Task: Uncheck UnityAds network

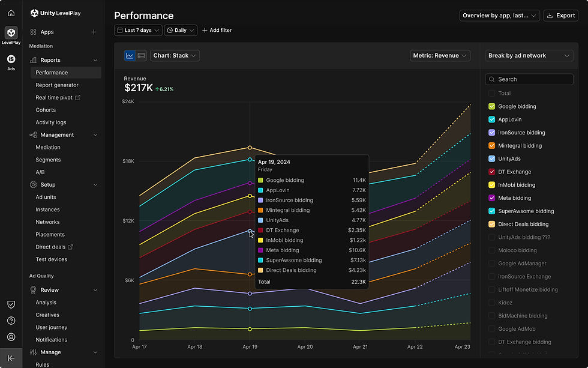Action: click(491, 158)
